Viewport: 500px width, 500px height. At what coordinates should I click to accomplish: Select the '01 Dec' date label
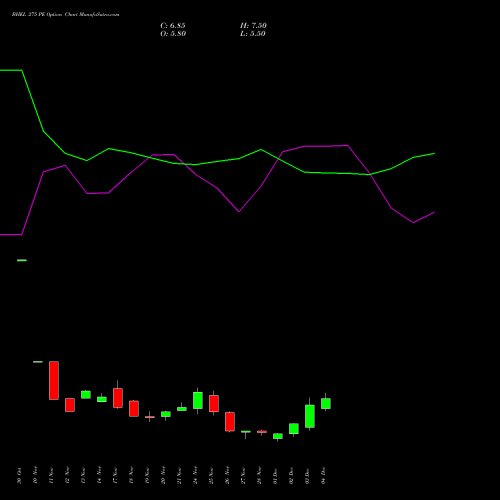tap(275, 476)
